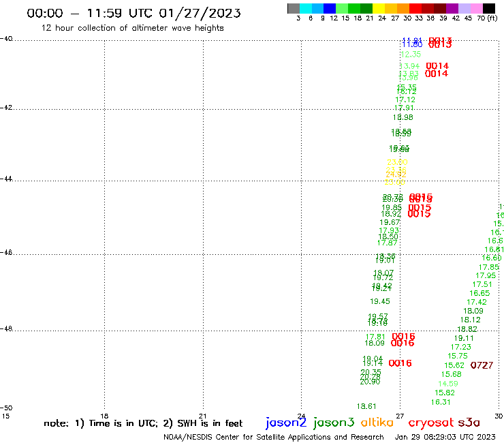Viewport: 504px width, 443px height.
Task: Select the orange 24.92 wave height
Action: click(396, 174)
